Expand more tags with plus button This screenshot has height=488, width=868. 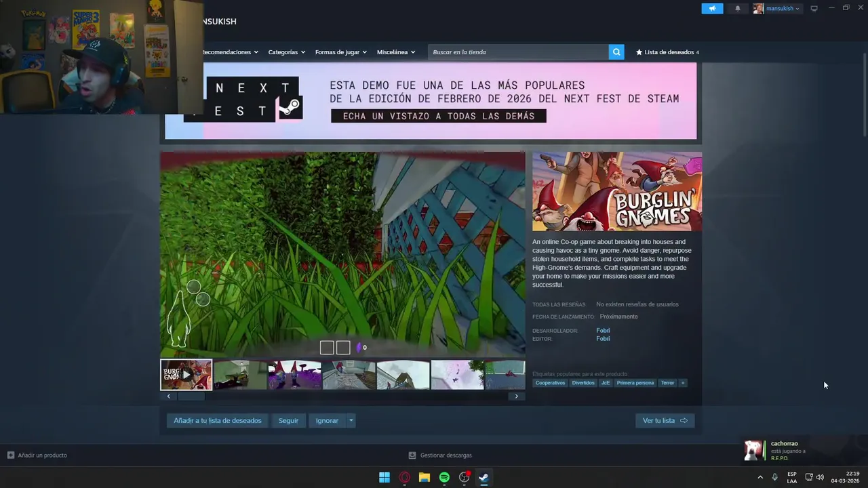click(683, 383)
